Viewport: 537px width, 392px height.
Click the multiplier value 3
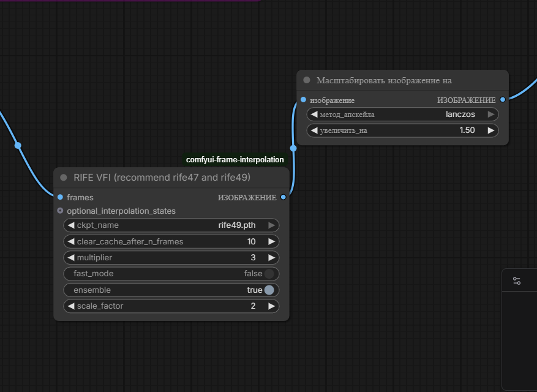coord(253,258)
